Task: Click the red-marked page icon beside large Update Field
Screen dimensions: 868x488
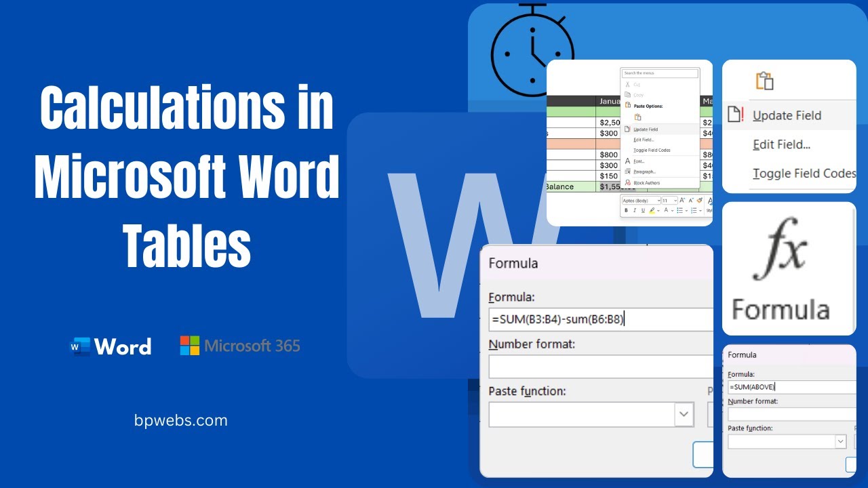Action: 735,115
